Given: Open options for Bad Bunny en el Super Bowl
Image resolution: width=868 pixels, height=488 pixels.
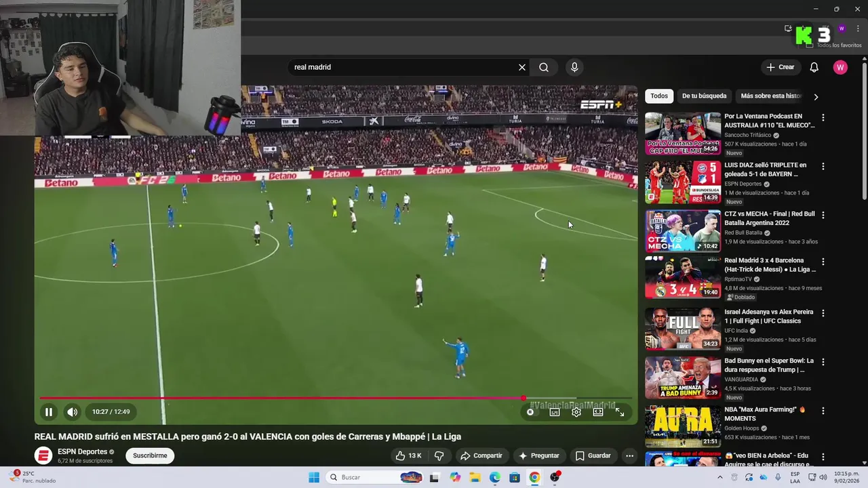Looking at the screenshot, I should coord(823,362).
